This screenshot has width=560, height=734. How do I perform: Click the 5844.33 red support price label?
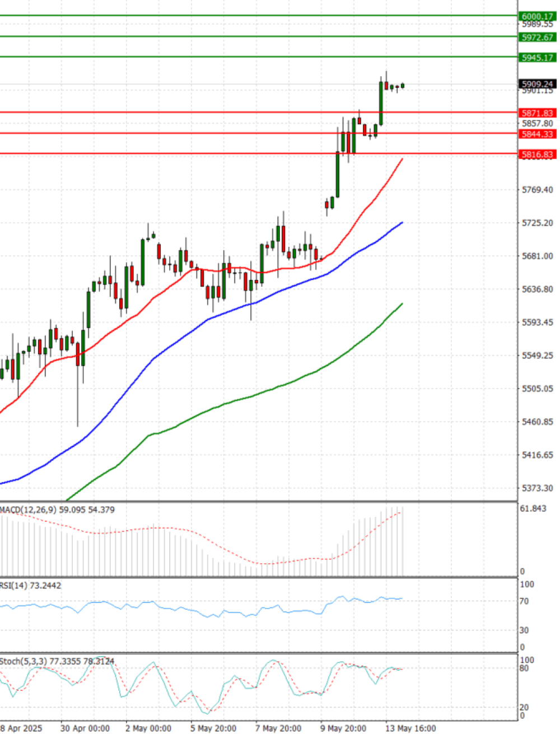(x=537, y=134)
